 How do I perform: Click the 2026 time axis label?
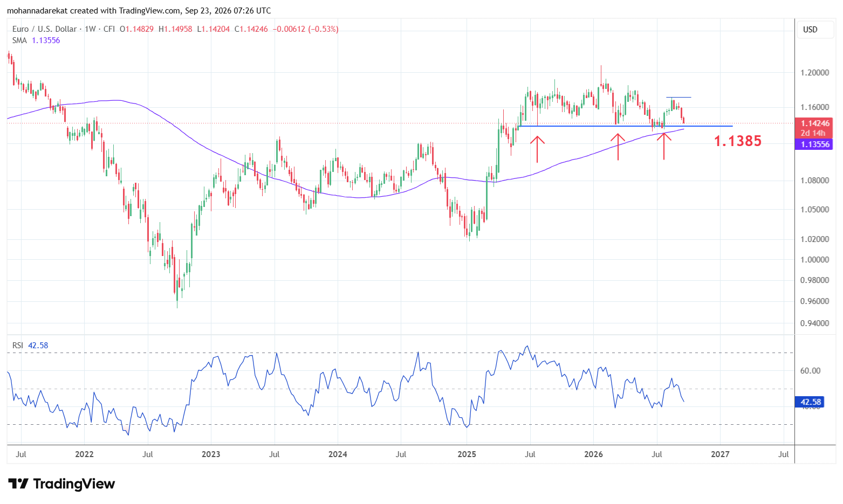tap(593, 454)
